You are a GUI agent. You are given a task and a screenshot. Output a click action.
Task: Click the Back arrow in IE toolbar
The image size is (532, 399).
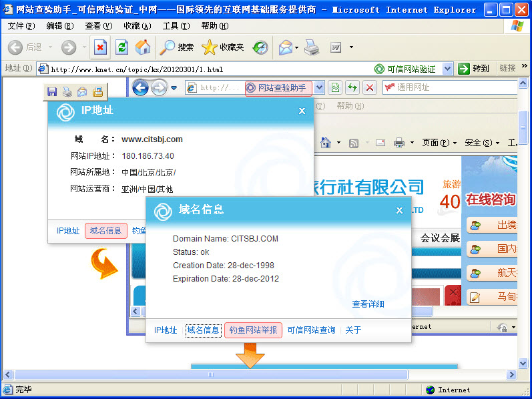(x=15, y=47)
